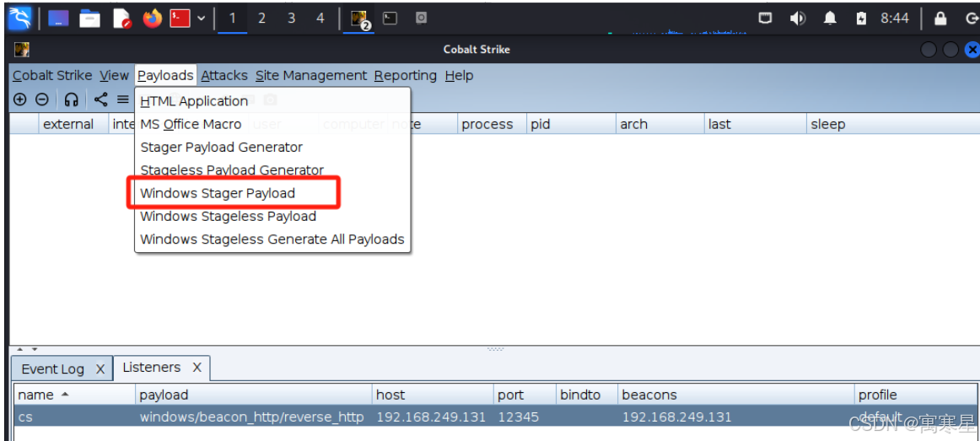Screen dimensions: 980x441
Task: Open the text editor document icon
Action: click(121, 19)
